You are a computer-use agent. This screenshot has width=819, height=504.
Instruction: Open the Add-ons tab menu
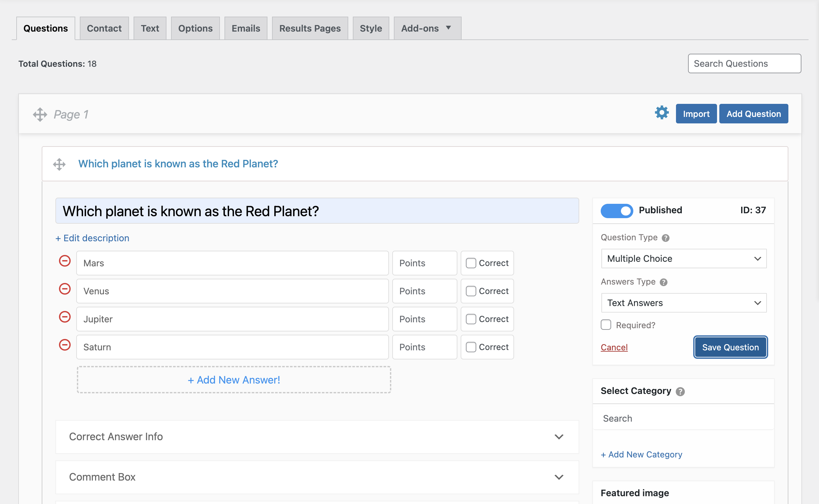tap(427, 28)
